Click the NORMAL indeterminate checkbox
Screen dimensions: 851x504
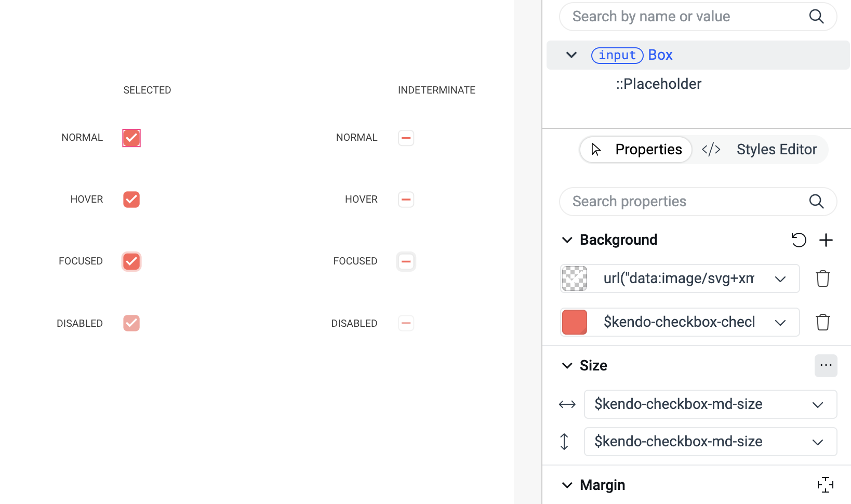[x=406, y=138]
